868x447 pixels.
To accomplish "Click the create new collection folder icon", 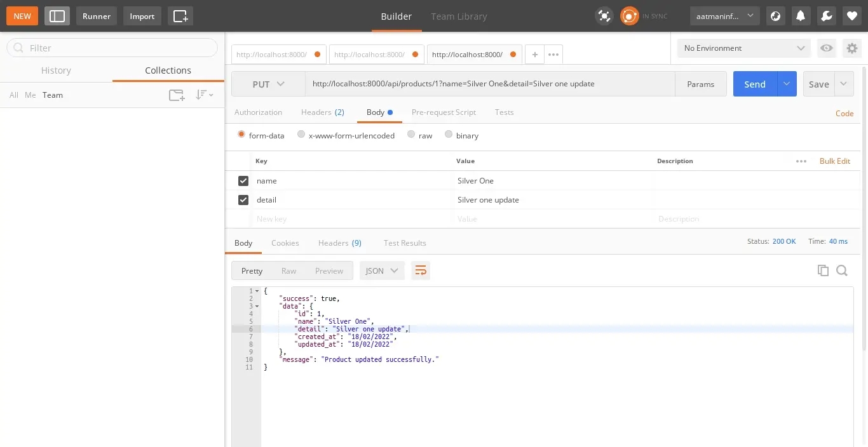I will pyautogui.click(x=177, y=95).
